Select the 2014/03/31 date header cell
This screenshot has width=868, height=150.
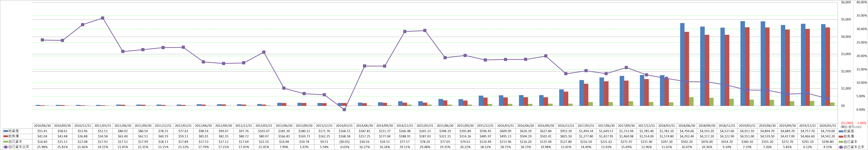(x=344, y=125)
